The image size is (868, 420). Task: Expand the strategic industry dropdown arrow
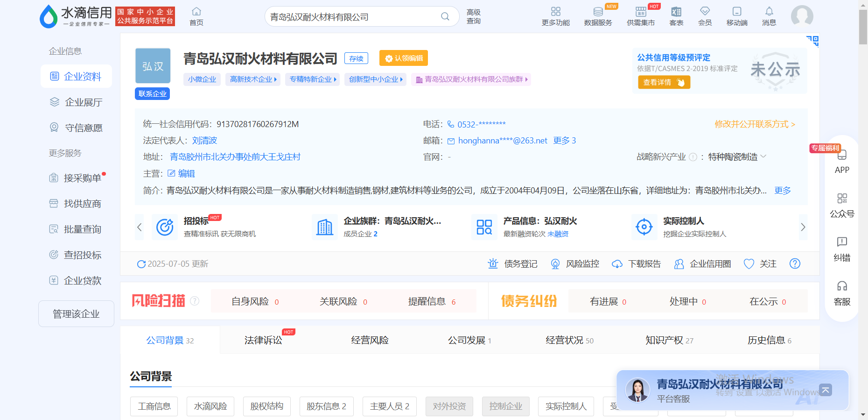pyautogui.click(x=763, y=157)
